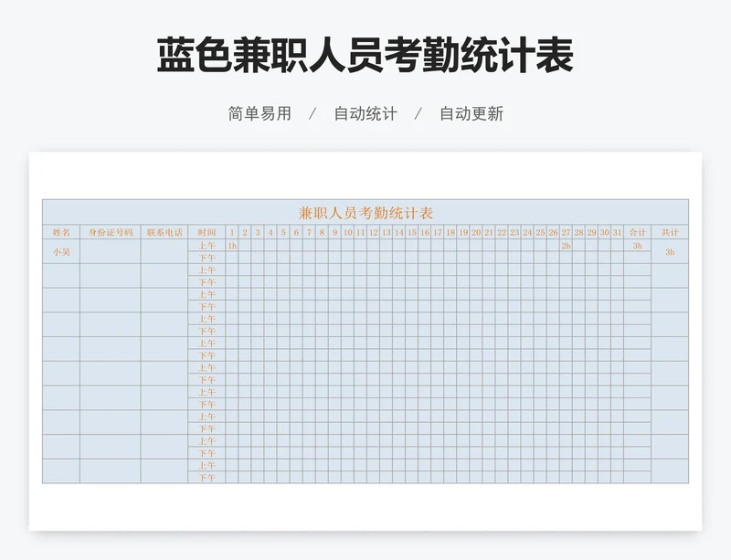The image size is (731, 560).
Task: Select the 时间 column header
Action: pyautogui.click(x=207, y=232)
